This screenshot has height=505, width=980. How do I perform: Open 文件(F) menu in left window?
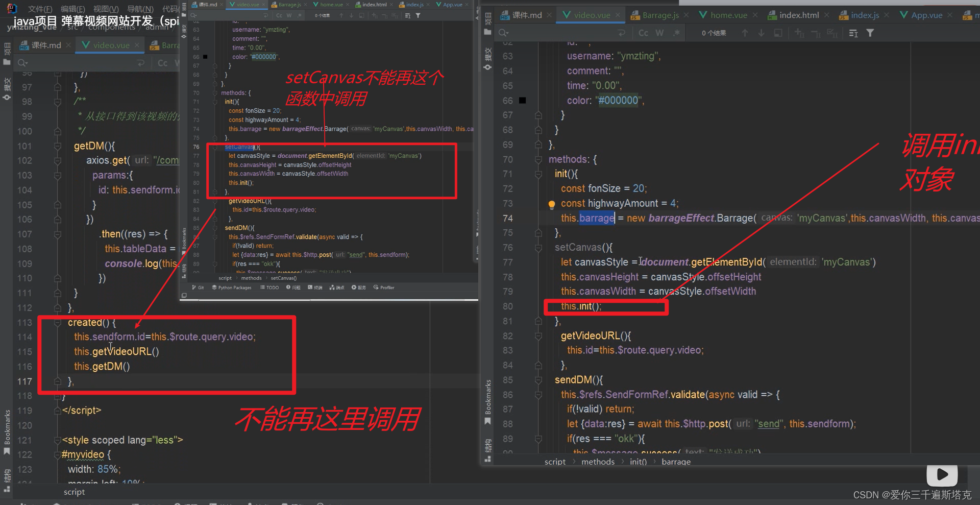tap(40, 9)
